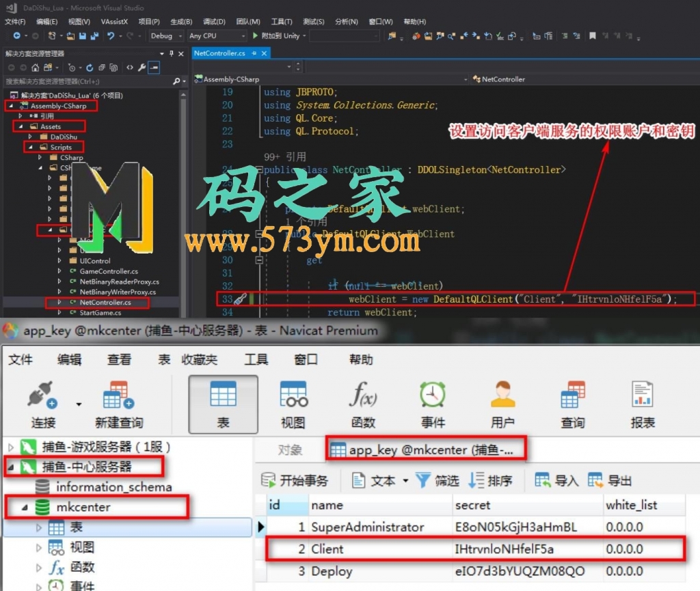Select GameController.cs in Solution Explorer
The width and height of the screenshot is (700, 591).
pyautogui.click(x=109, y=271)
